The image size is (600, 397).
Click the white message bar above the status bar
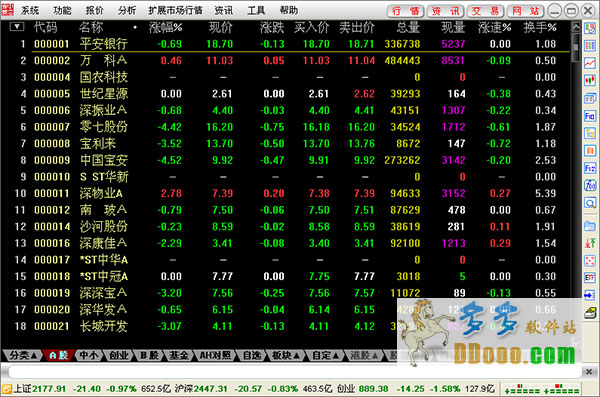tap(295, 371)
